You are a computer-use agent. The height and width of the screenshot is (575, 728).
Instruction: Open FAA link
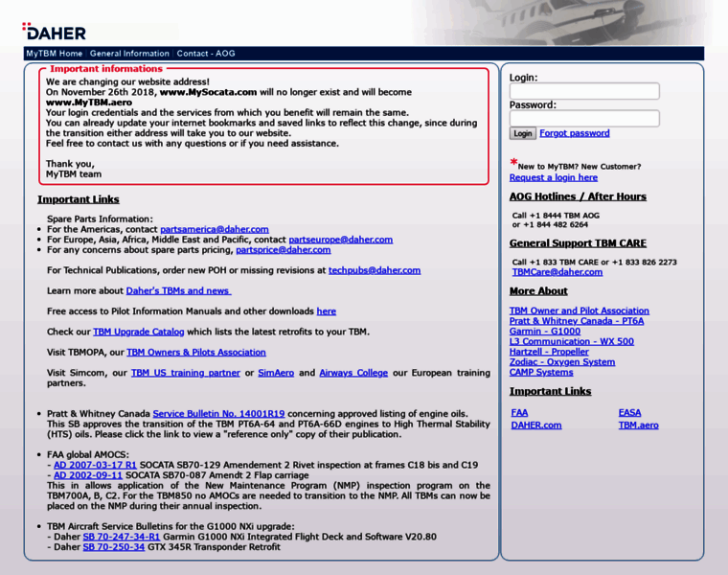(x=519, y=412)
